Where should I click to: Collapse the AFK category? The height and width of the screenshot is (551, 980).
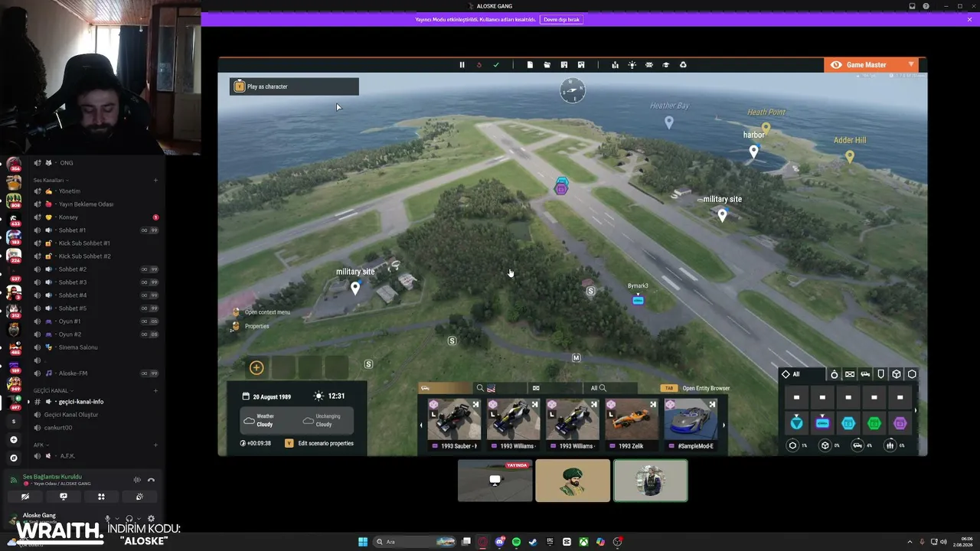[40, 445]
